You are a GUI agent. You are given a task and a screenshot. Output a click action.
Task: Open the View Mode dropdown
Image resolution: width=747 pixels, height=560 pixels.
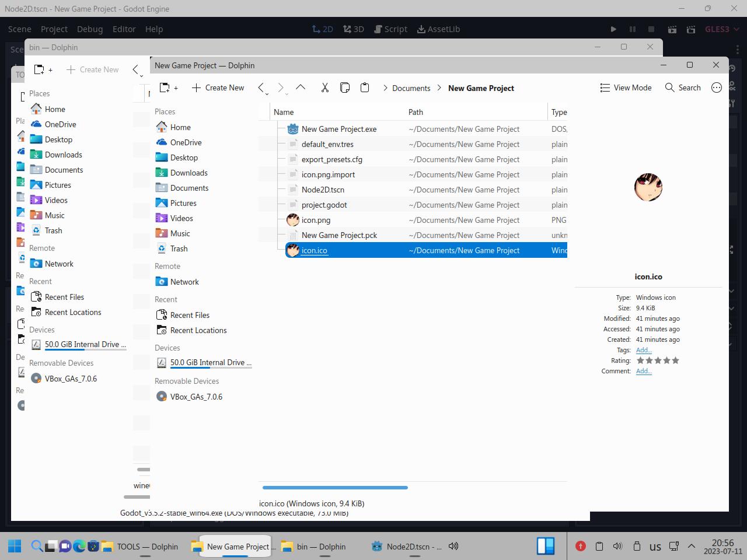626,88
